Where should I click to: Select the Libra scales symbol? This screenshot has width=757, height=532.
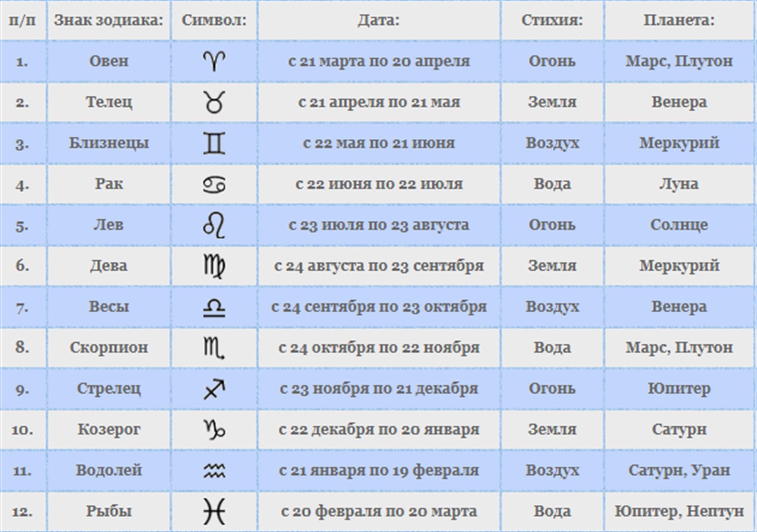coord(214,307)
